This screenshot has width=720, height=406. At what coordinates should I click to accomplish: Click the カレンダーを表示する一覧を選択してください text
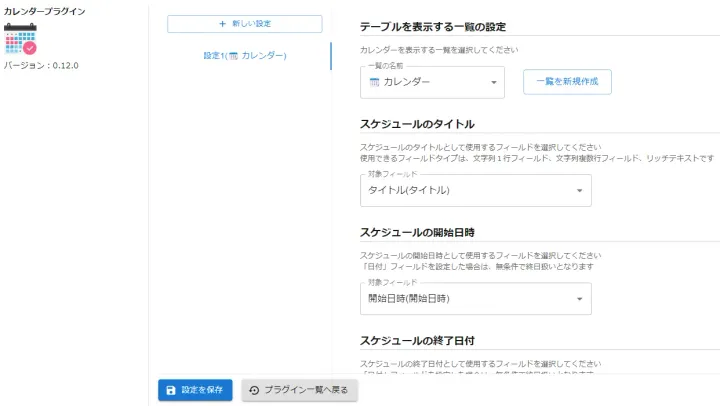click(439, 50)
